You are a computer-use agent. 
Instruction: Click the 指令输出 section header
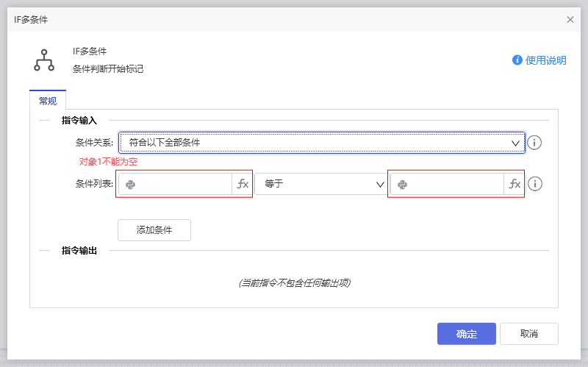[x=79, y=251]
